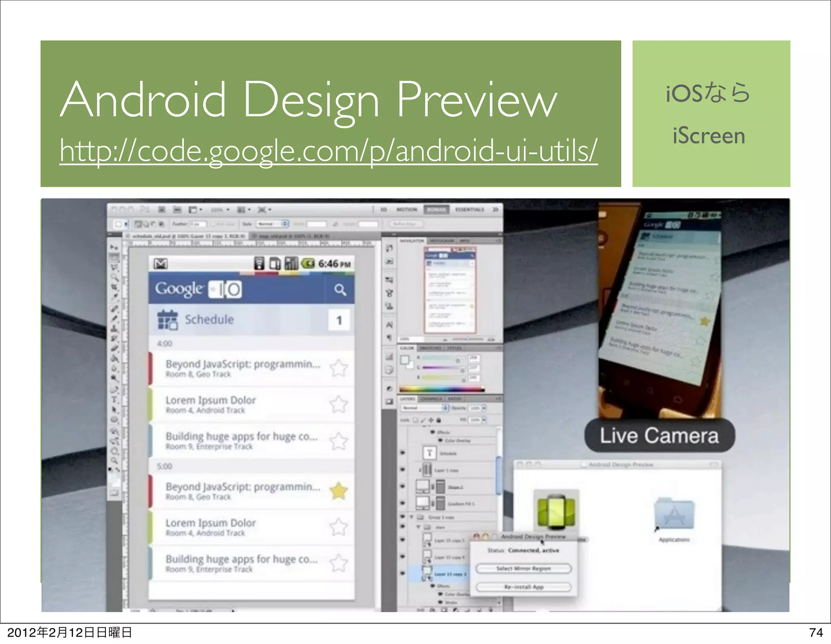Hide the Layer 15 copy 5 layer
This screenshot has height=644, width=831.
pos(403,540)
